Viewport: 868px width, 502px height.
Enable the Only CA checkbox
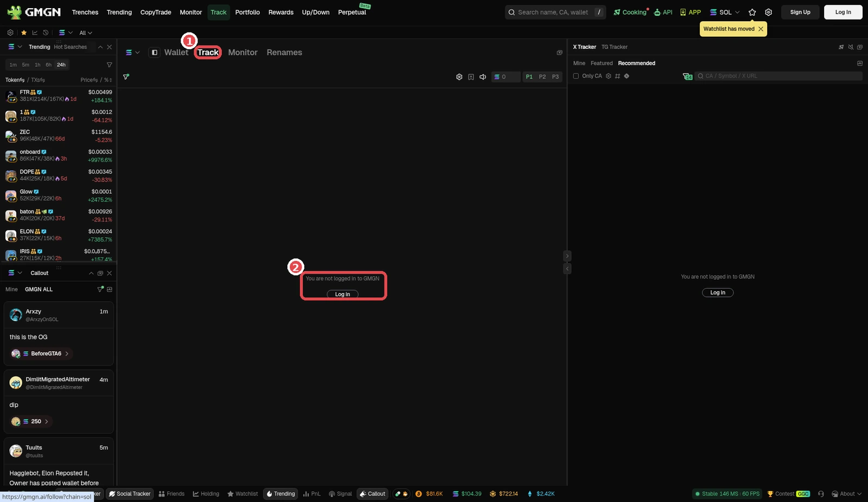coord(576,76)
